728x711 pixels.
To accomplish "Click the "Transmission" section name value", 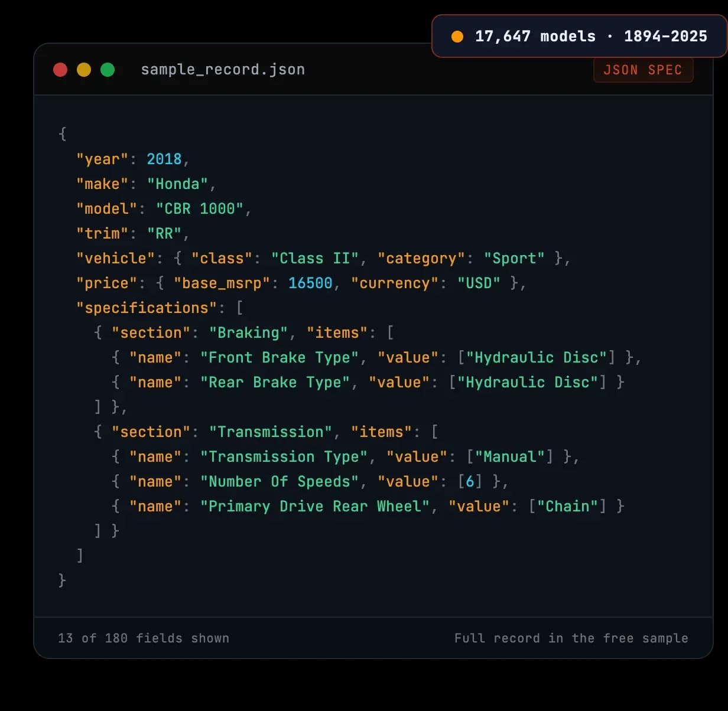I will (x=271, y=432).
